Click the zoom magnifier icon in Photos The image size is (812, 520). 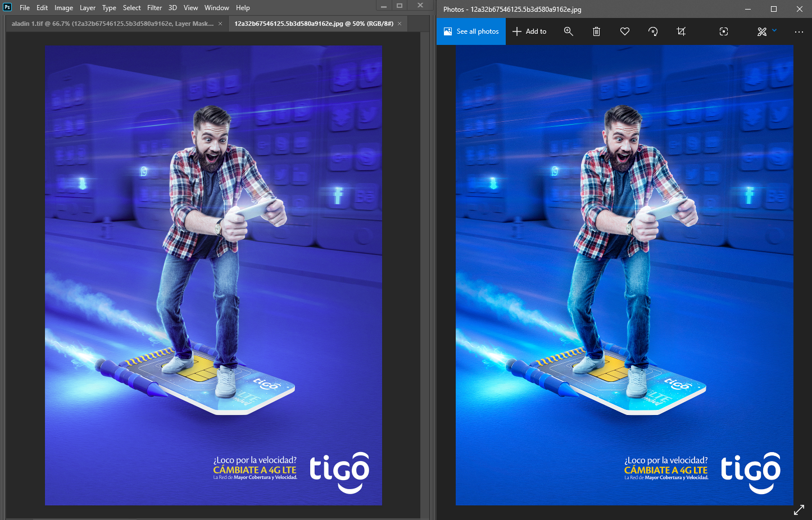pyautogui.click(x=568, y=31)
